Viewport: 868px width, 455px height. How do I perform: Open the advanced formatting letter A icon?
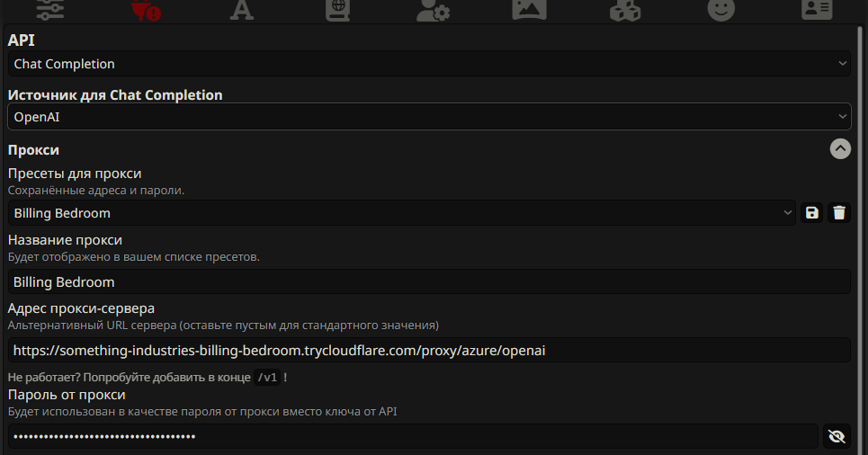pos(242,9)
